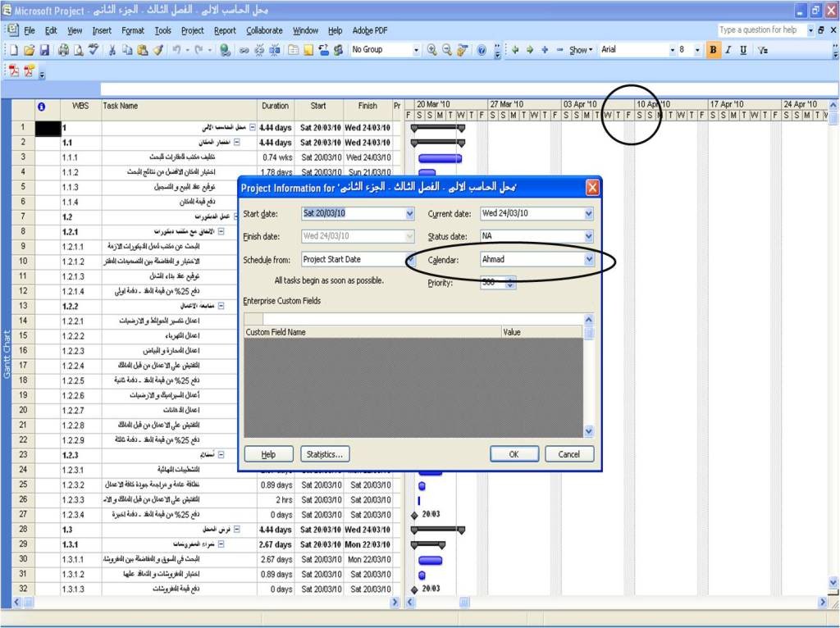
Task: Click the Copy icon in the toolbar
Action: click(x=127, y=50)
